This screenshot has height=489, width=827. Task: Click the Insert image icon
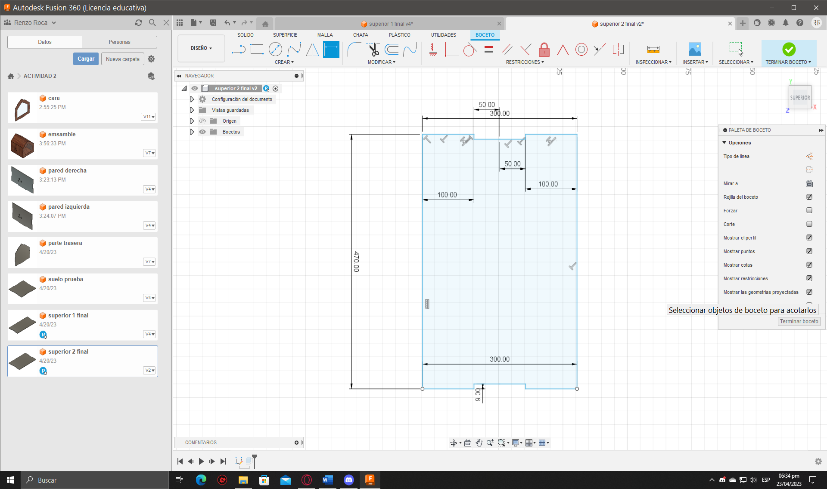coord(694,48)
